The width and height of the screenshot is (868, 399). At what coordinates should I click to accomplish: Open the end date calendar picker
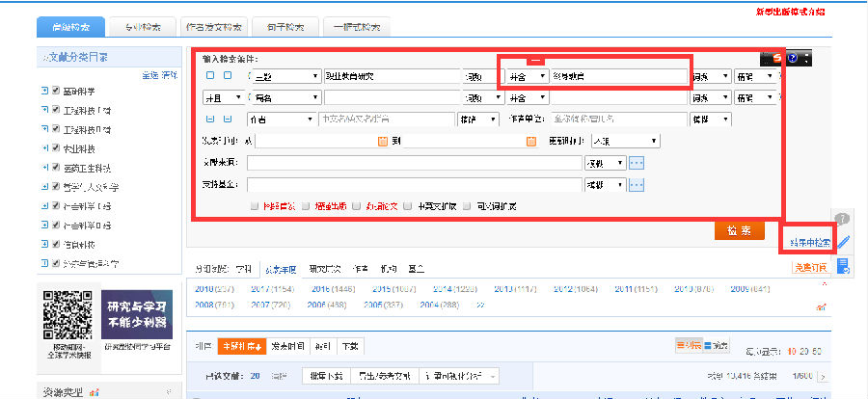pyautogui.click(x=531, y=142)
